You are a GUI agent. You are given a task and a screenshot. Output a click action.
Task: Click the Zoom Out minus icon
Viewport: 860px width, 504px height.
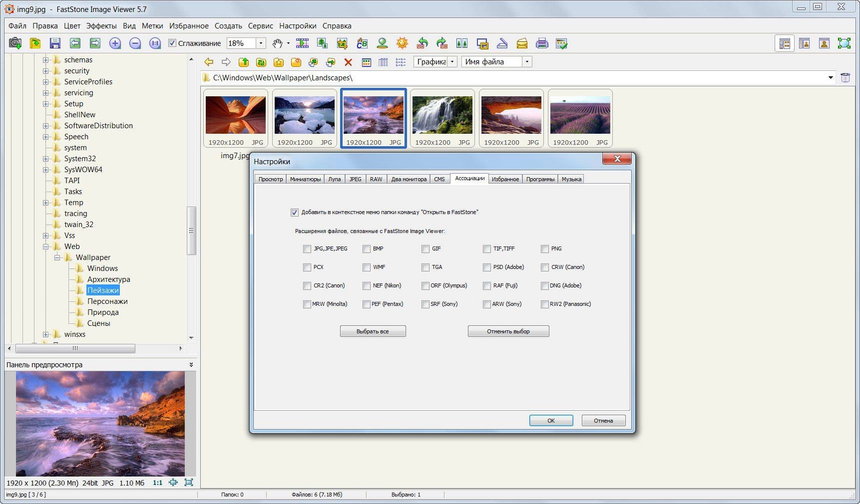135,43
